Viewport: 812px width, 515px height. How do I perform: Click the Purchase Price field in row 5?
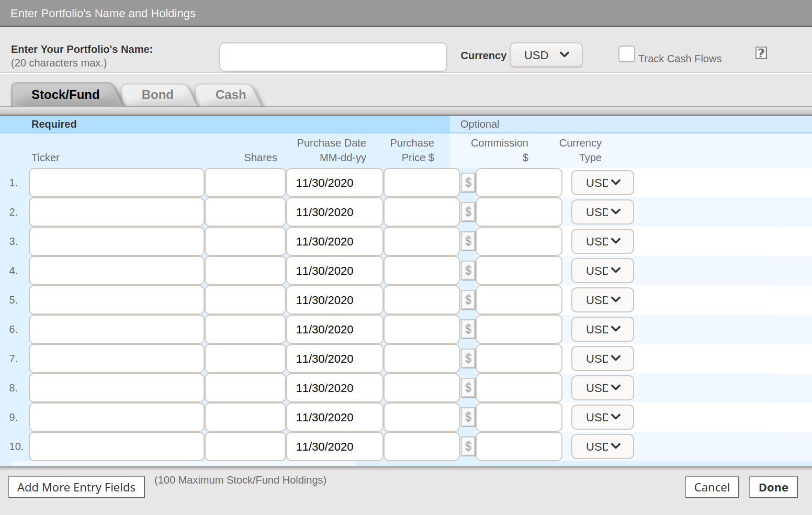[422, 300]
